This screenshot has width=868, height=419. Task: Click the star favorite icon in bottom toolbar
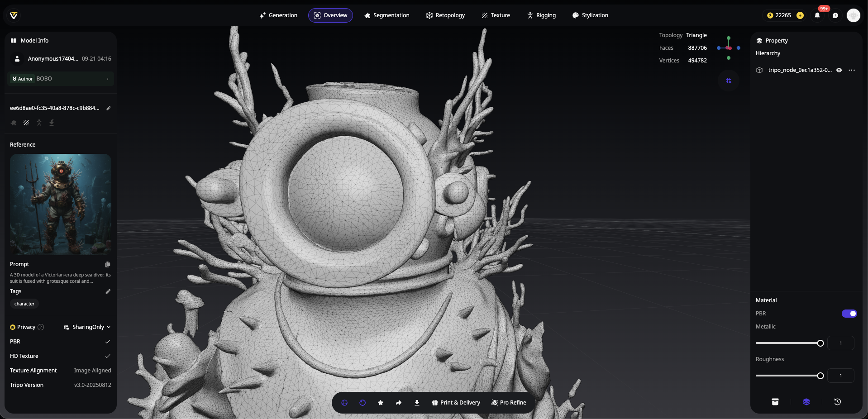click(381, 403)
